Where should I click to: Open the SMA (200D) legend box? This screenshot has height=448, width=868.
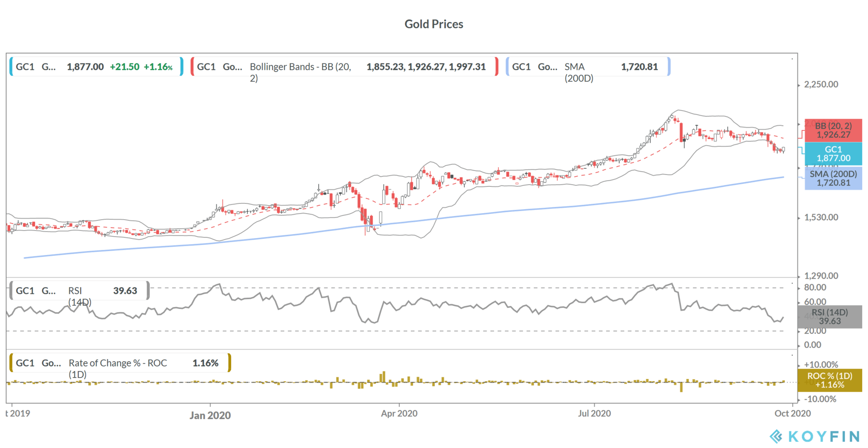[588, 66]
